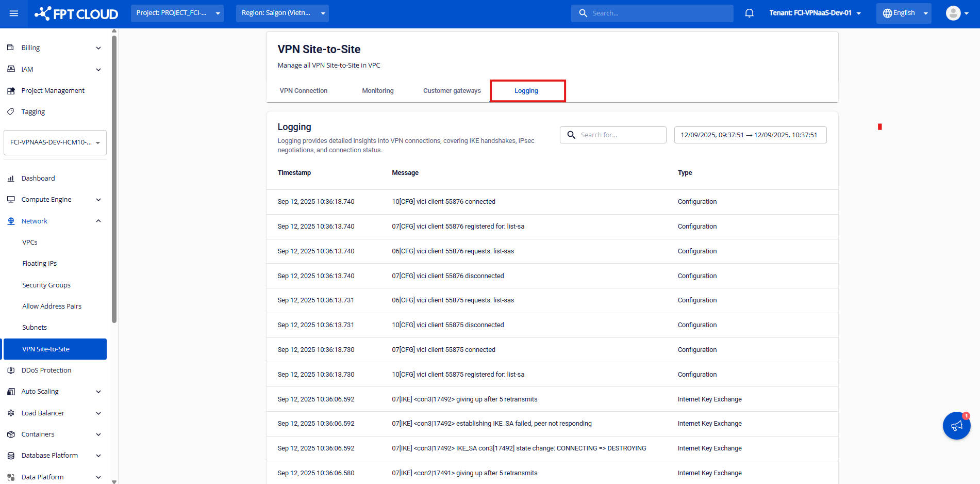Image resolution: width=980 pixels, height=484 pixels.
Task: Click the FPT Cloud logo
Action: [x=76, y=13]
